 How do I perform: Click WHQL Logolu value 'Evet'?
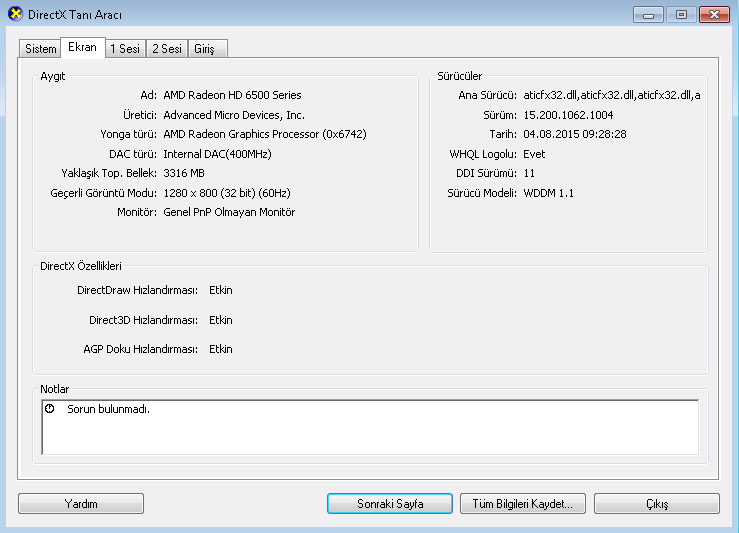tap(534, 154)
